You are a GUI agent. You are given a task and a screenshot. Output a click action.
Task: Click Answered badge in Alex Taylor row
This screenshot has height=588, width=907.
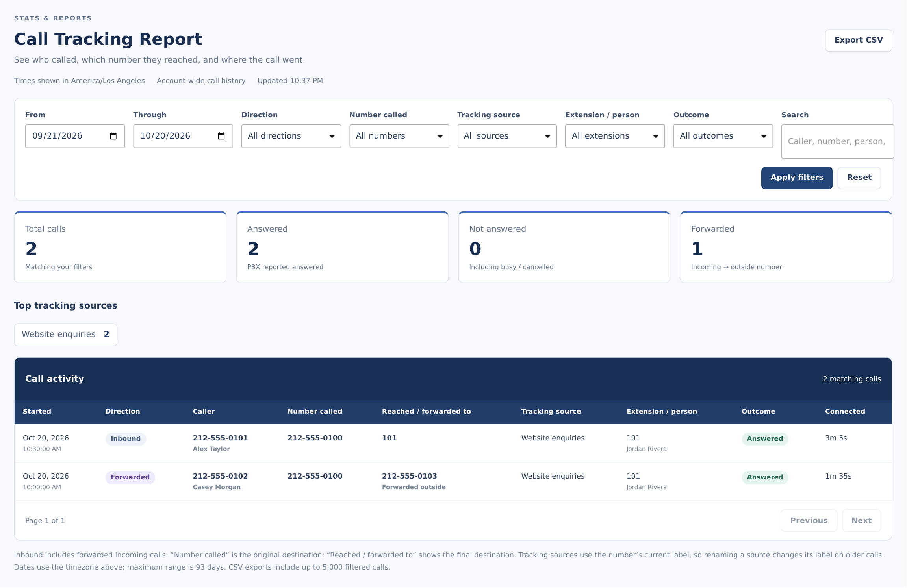tap(764, 439)
